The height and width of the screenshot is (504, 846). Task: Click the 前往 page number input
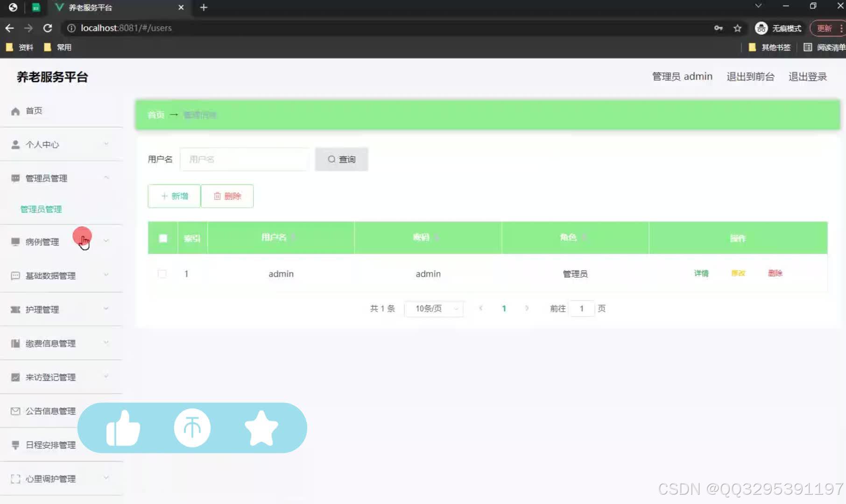tap(582, 308)
